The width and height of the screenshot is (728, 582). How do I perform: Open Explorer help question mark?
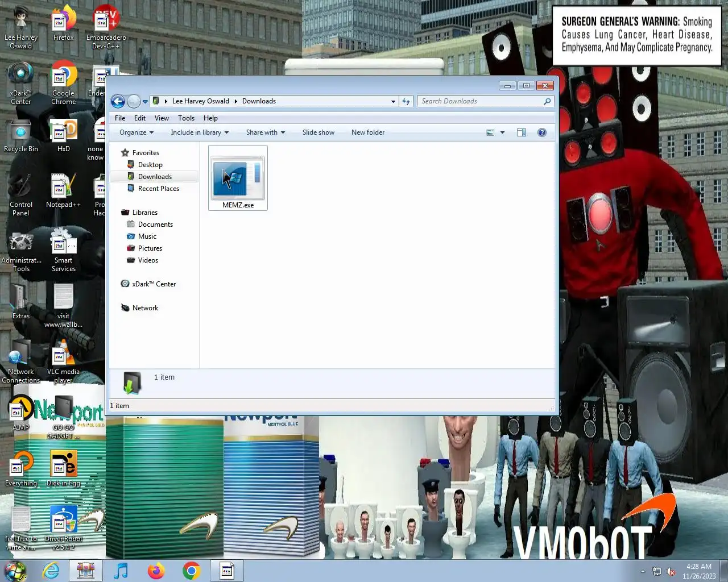[542, 132]
